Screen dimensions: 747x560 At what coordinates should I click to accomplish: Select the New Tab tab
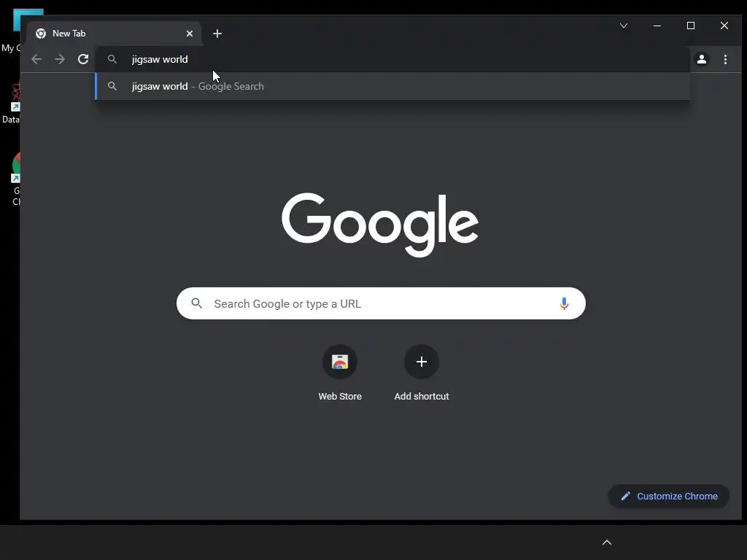(x=115, y=34)
